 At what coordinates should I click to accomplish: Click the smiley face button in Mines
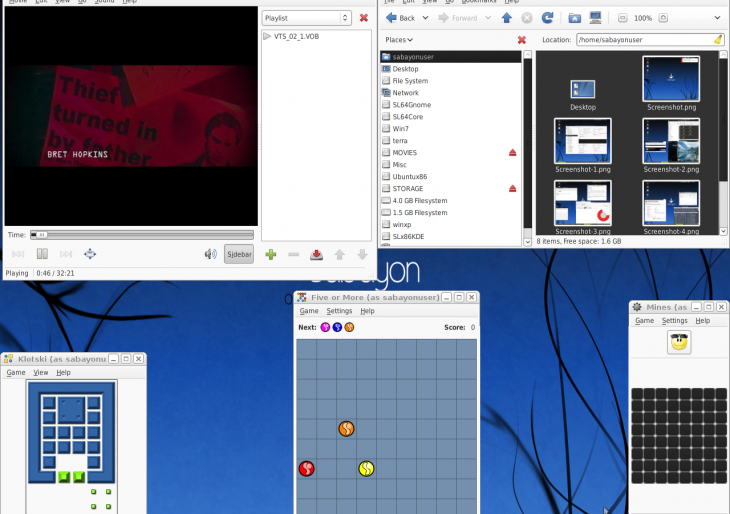pos(679,343)
